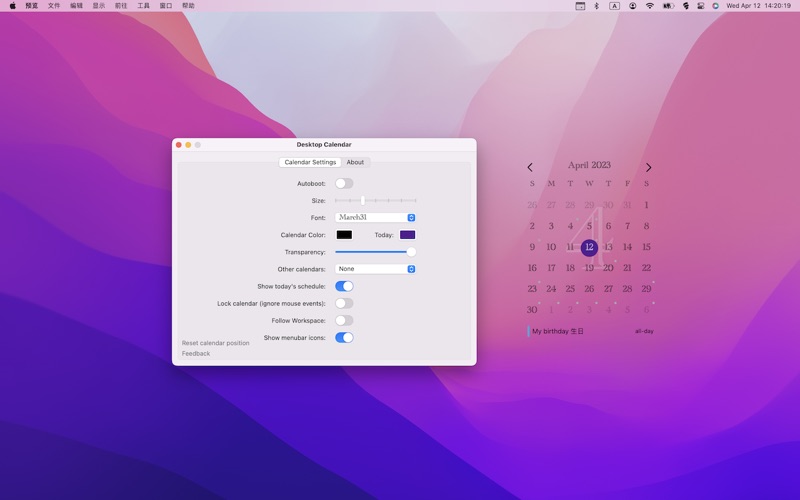Screen dimensions: 800x500
Task: Open the Font dropdown showing March31
Action: coord(375,217)
